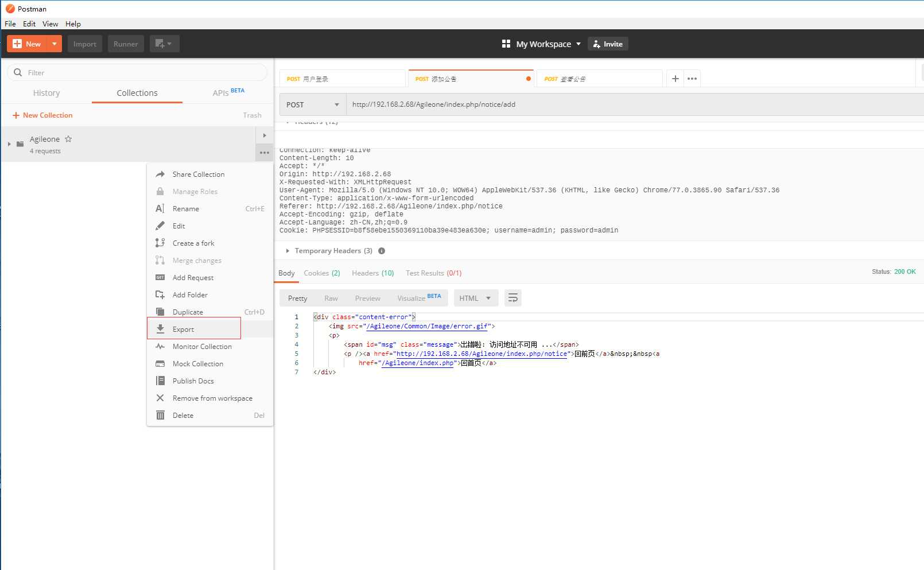Viewport: 924px width, 570px height.
Task: Click the Temporary Headers info icon
Action: pyautogui.click(x=382, y=251)
